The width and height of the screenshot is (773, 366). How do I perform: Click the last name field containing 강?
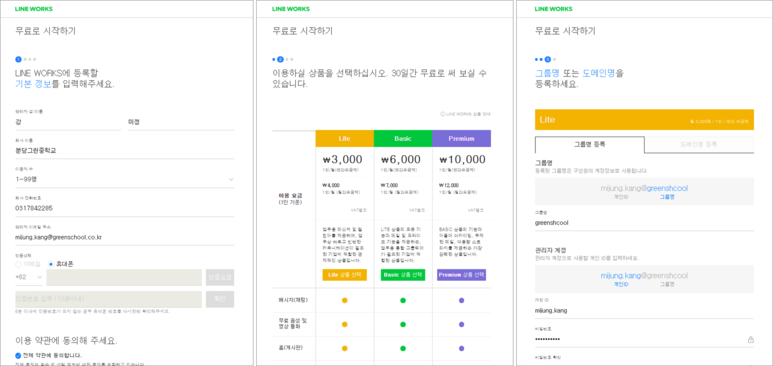coord(68,122)
